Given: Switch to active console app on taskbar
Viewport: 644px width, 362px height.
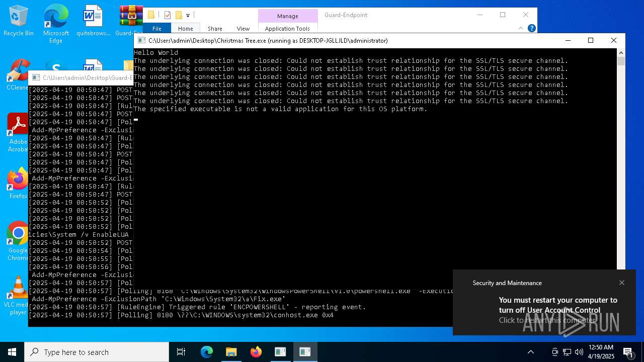Looking at the screenshot, I should coord(305,352).
